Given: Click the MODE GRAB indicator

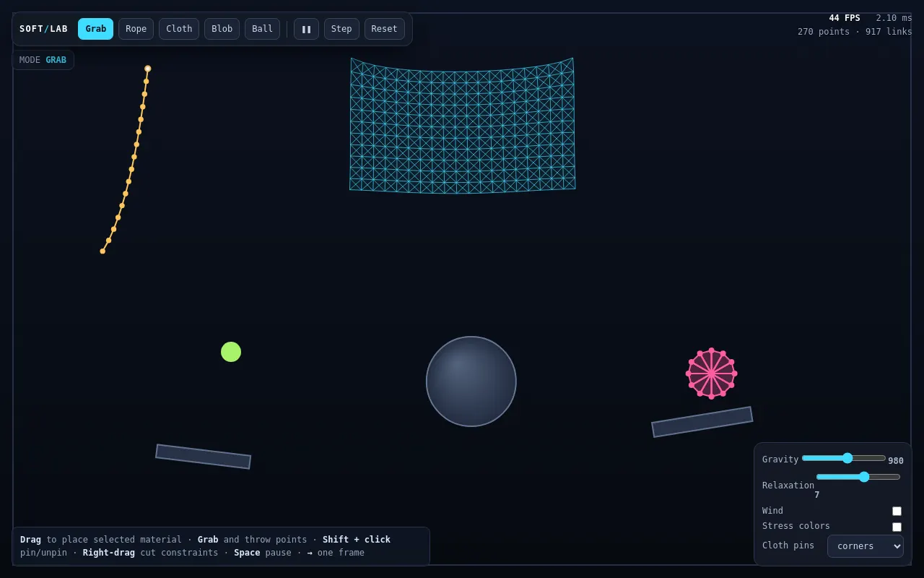Looking at the screenshot, I should point(43,60).
